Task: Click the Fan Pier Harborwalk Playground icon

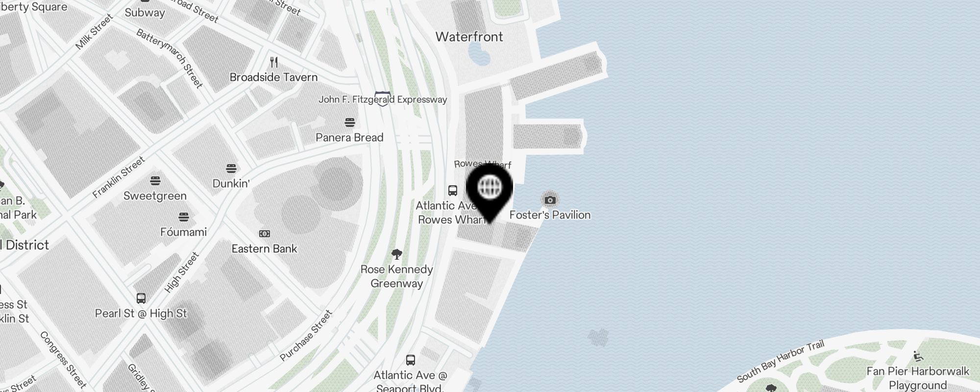Action: click(x=918, y=357)
